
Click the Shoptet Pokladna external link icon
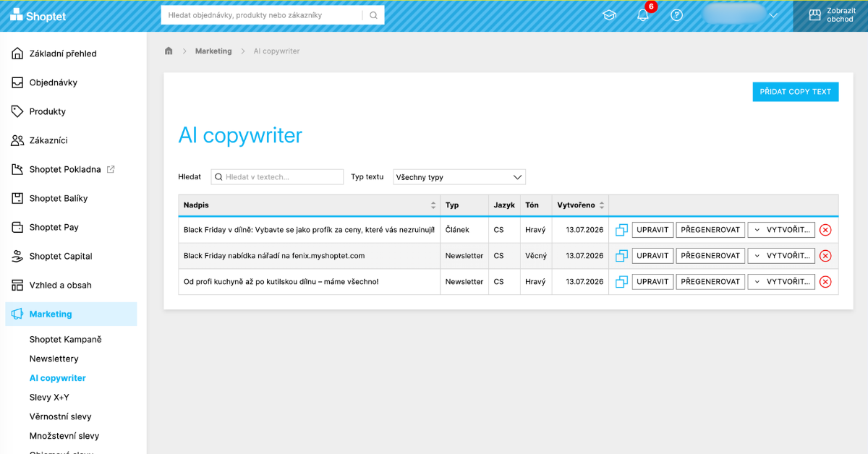pyautogui.click(x=111, y=169)
